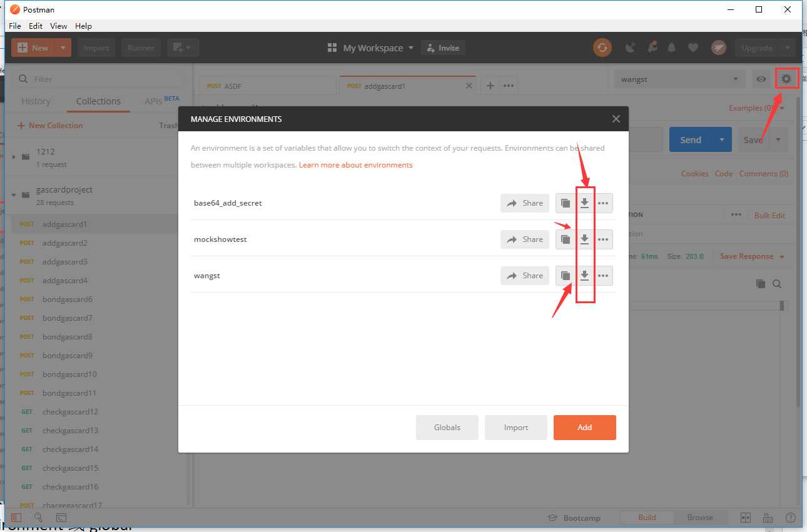Open Learn more about environments link

pos(356,165)
